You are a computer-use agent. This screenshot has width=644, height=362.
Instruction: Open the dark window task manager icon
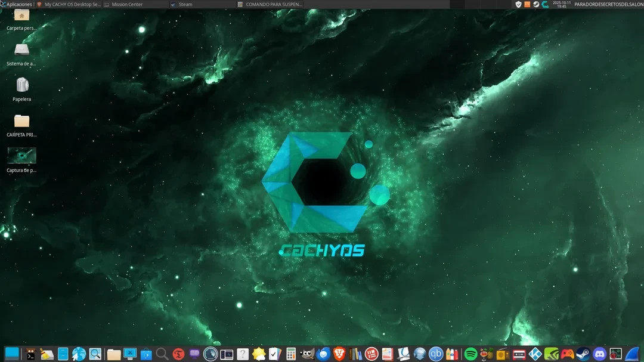pyautogui.click(x=227, y=354)
